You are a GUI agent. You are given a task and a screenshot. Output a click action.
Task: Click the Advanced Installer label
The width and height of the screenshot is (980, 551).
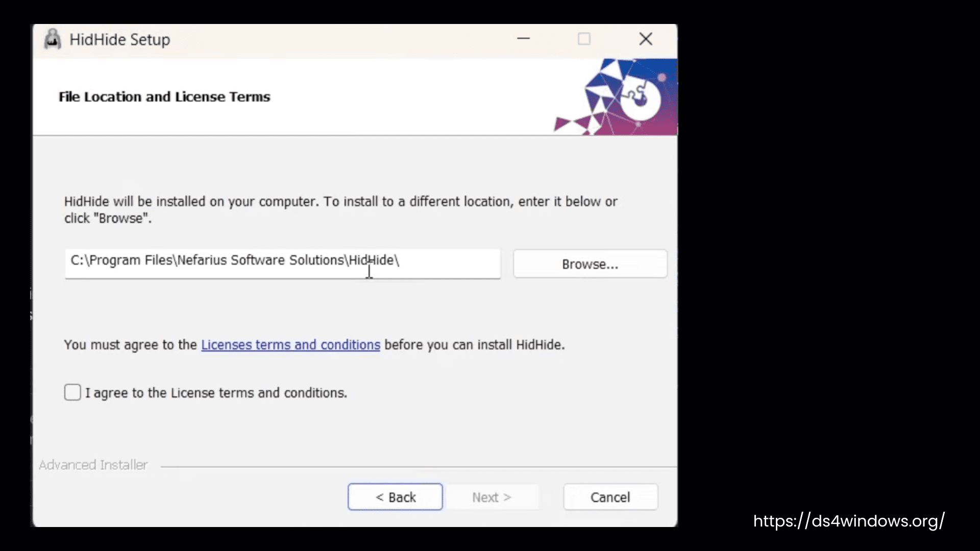pos(93,465)
